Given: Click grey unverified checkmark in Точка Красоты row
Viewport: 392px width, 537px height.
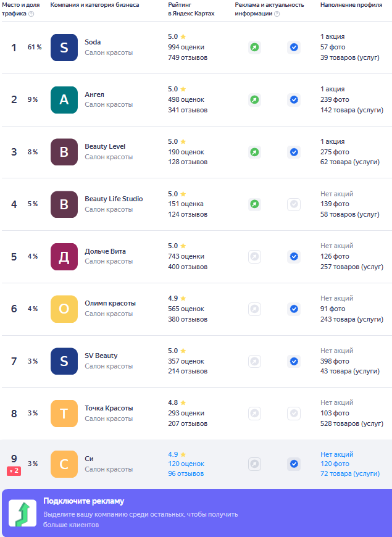Looking at the screenshot, I should coord(294,414).
